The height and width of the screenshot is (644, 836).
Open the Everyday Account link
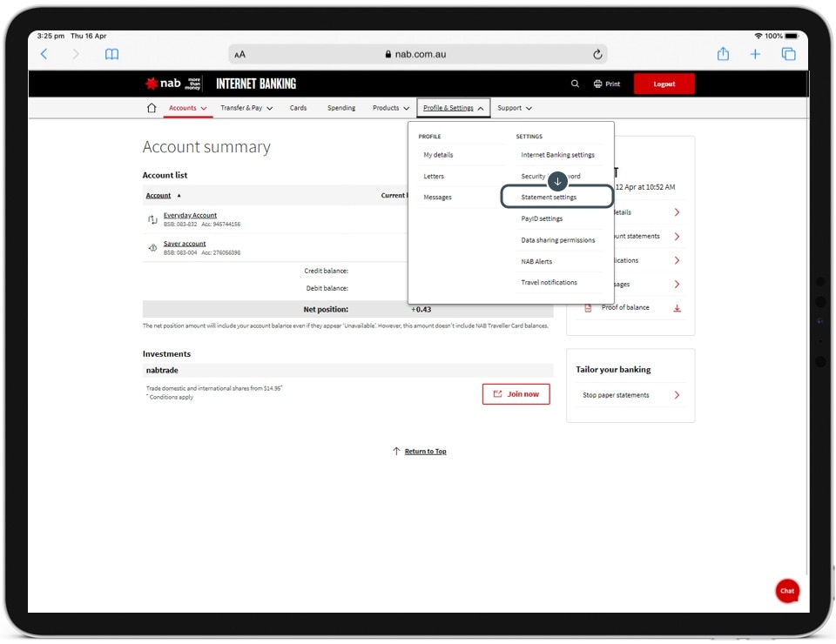(x=190, y=215)
